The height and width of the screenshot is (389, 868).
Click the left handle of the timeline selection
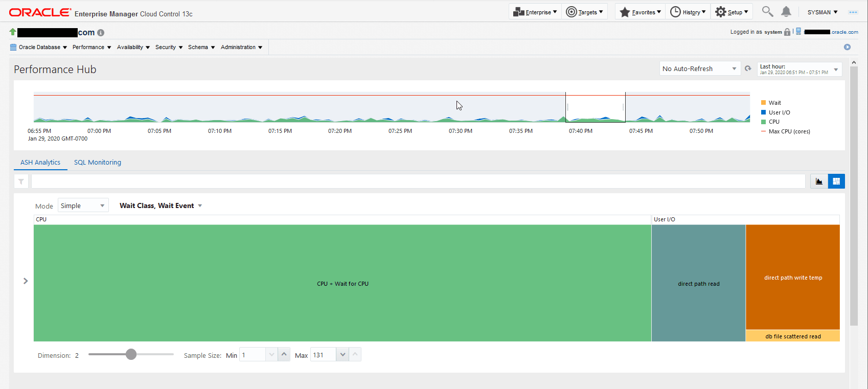point(567,107)
